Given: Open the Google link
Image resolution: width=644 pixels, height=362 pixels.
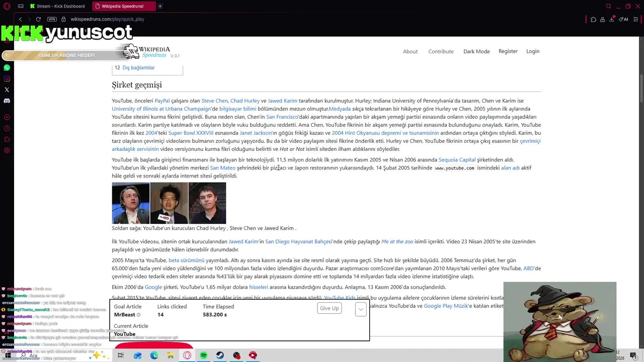Looking at the screenshot, I should pyautogui.click(x=153, y=287).
